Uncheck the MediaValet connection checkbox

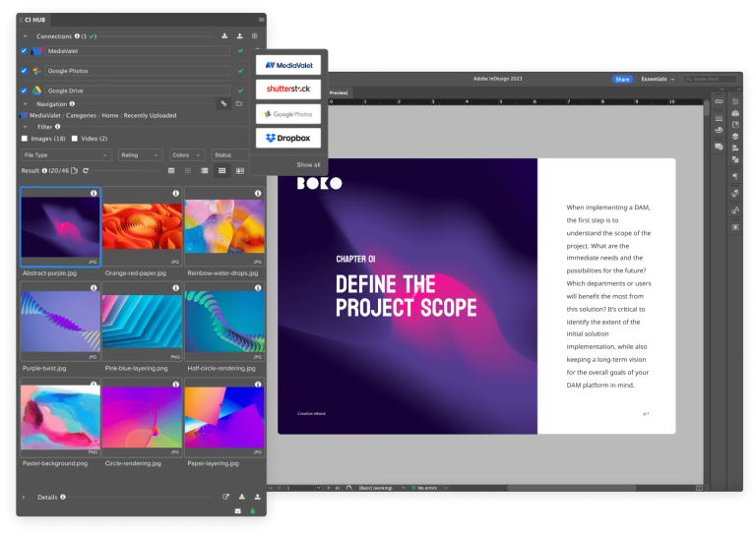[25, 50]
